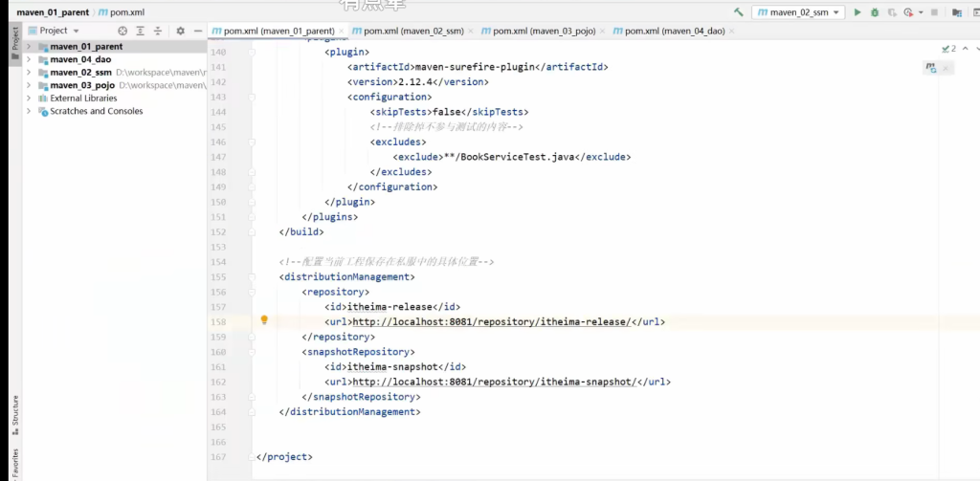Open the Project panel settings gear

tap(180, 31)
